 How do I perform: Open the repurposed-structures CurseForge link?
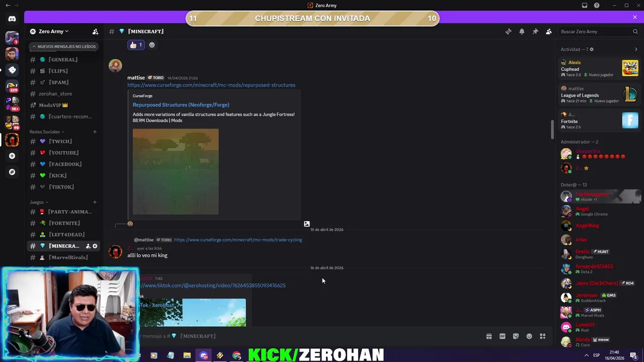[211, 85]
